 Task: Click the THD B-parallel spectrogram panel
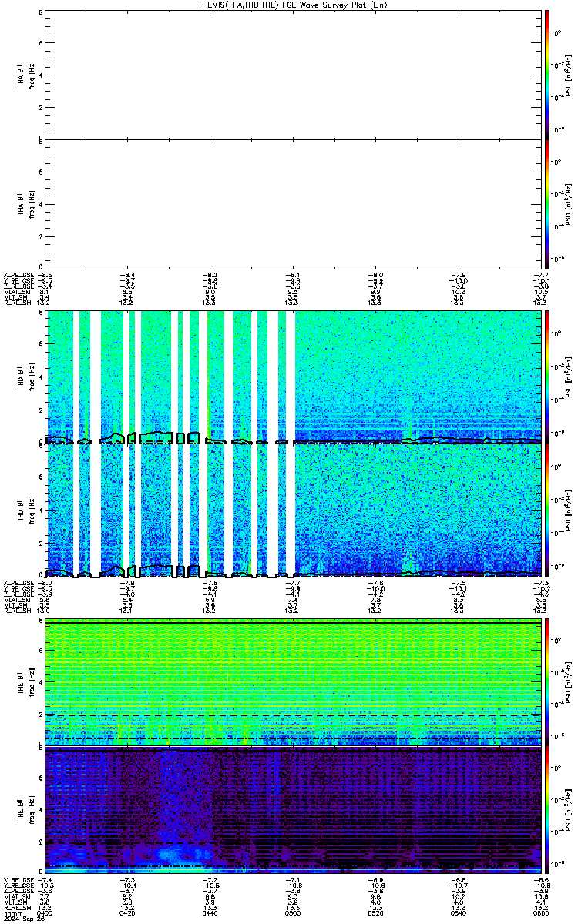[292, 511]
